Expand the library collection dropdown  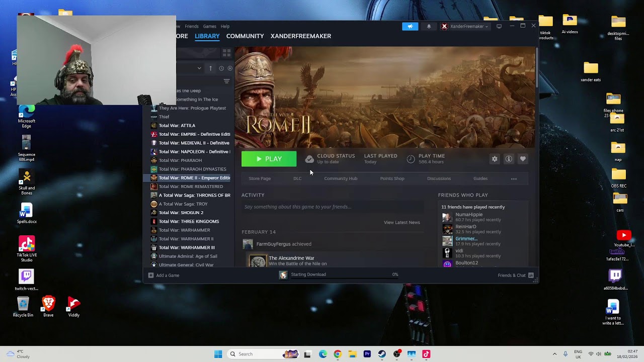pos(199,68)
